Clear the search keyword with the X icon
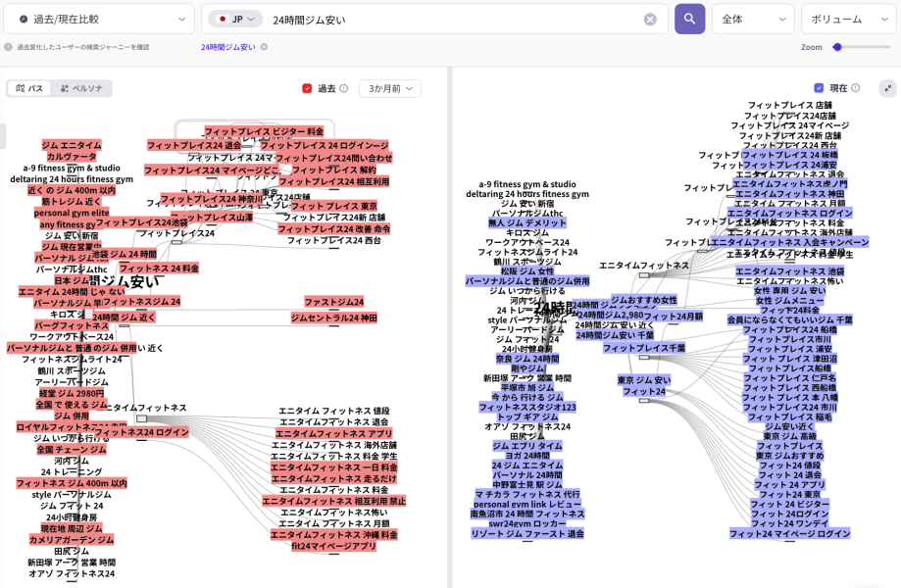 (650, 20)
